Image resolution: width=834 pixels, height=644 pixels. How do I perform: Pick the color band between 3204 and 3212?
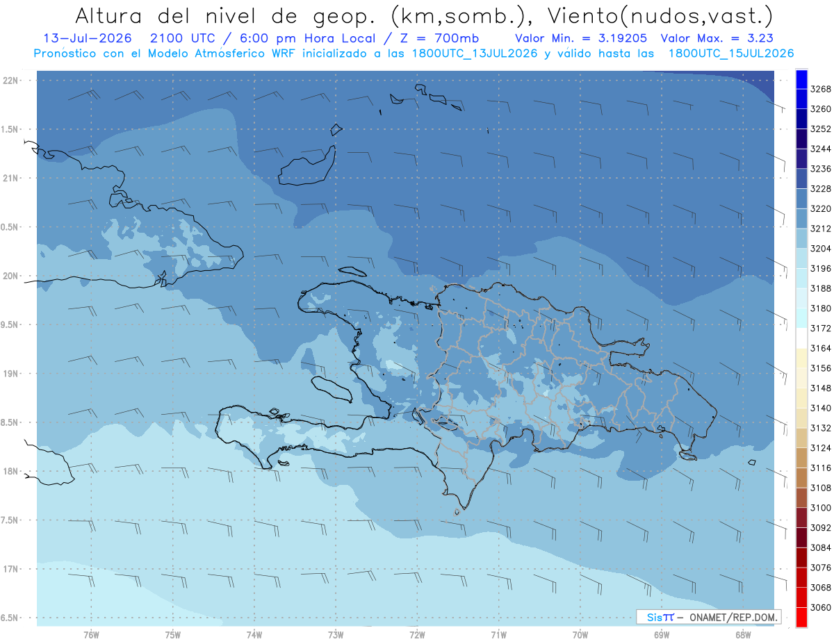tap(801, 238)
